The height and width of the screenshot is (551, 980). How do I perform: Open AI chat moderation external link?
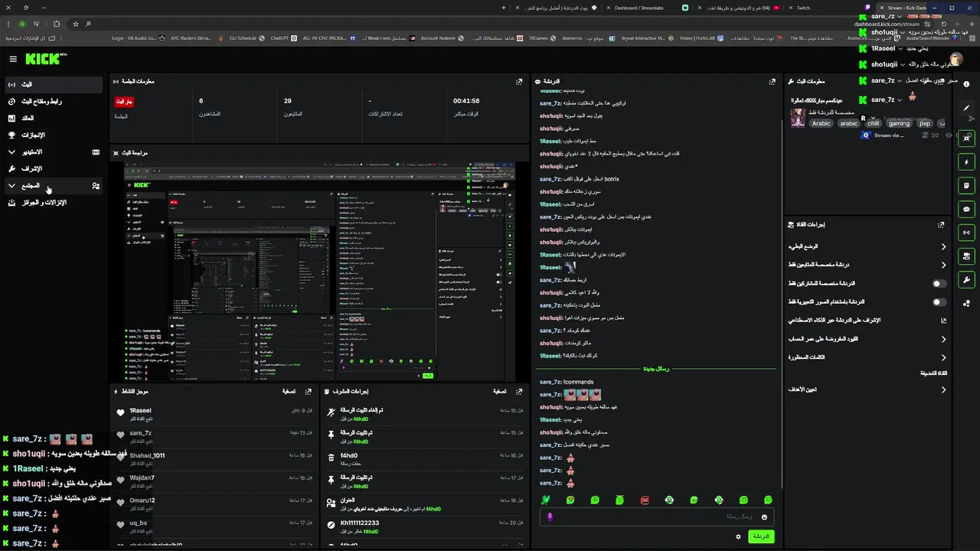[x=943, y=321]
